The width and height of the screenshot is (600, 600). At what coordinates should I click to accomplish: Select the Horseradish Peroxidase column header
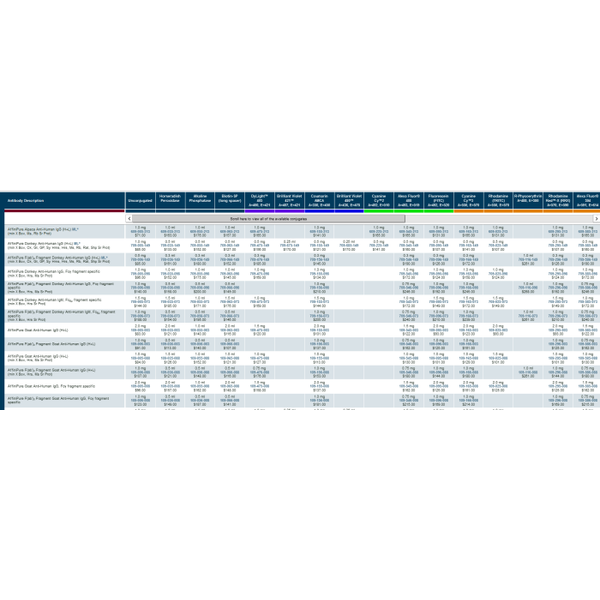pos(170,201)
